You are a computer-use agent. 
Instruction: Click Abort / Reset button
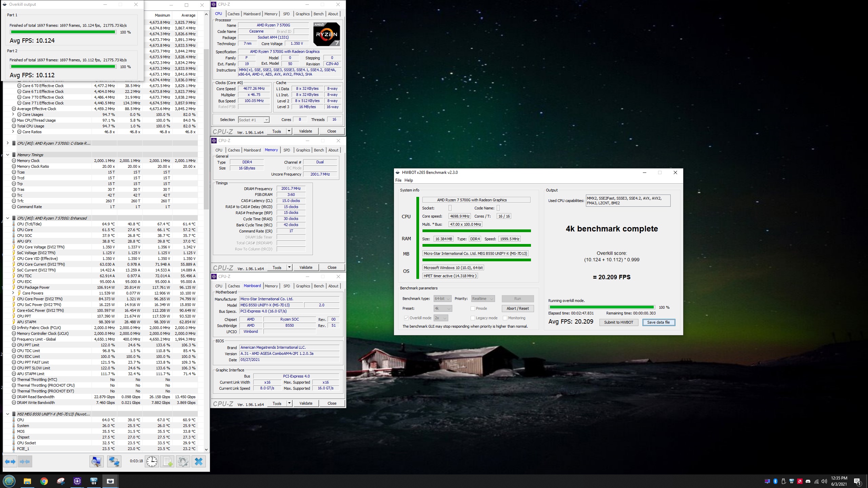tap(517, 308)
